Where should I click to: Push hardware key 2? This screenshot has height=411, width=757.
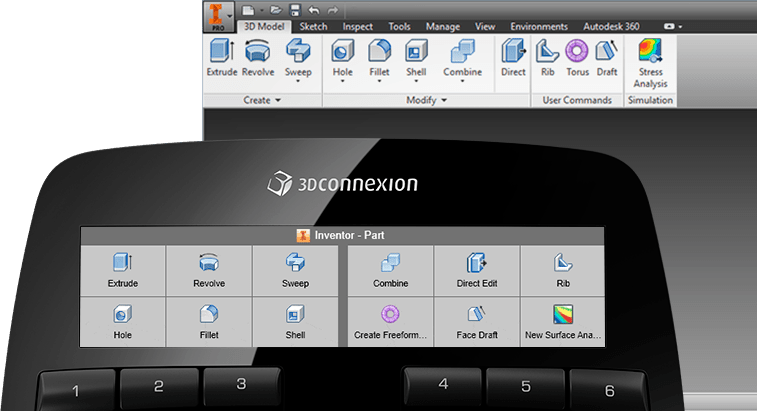159,387
